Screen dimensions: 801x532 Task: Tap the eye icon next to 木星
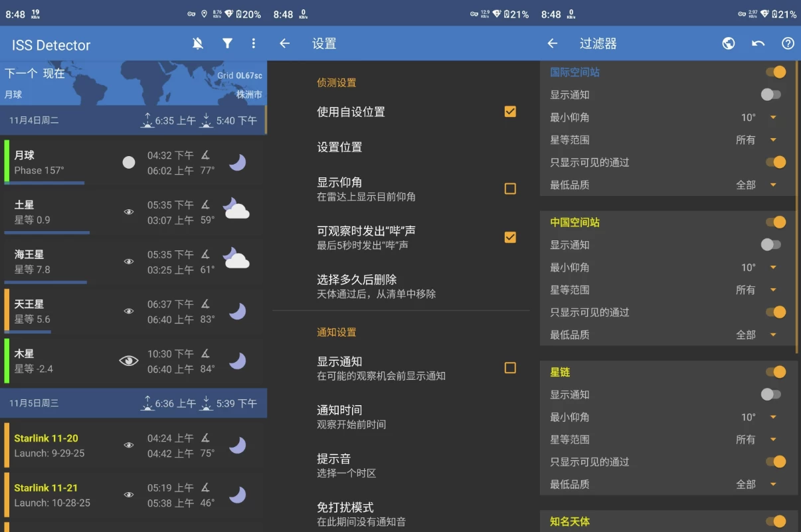(128, 361)
